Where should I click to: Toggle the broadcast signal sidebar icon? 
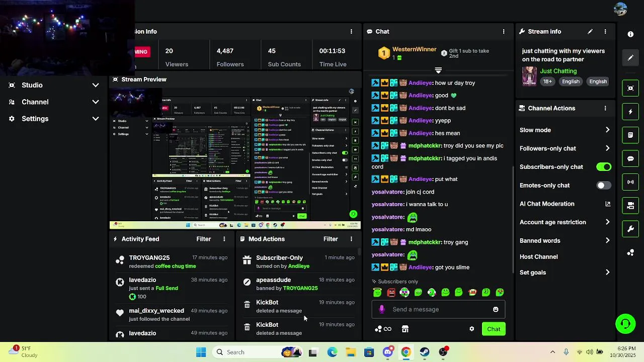tap(630, 182)
